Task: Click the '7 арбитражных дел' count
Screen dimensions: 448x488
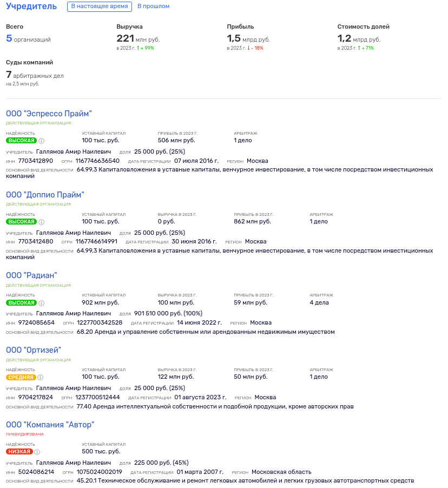Action: tap(35, 75)
